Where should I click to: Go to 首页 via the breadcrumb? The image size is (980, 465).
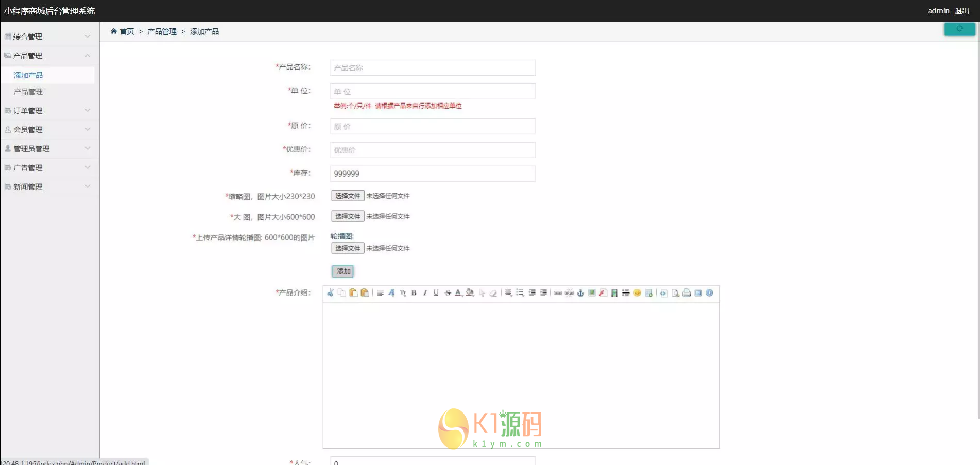(x=127, y=31)
